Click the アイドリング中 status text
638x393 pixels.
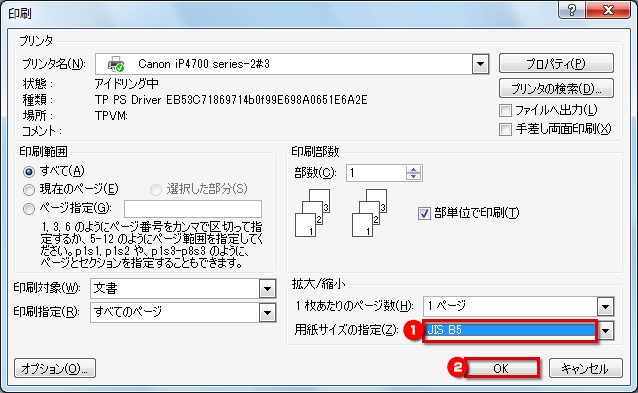(126, 84)
